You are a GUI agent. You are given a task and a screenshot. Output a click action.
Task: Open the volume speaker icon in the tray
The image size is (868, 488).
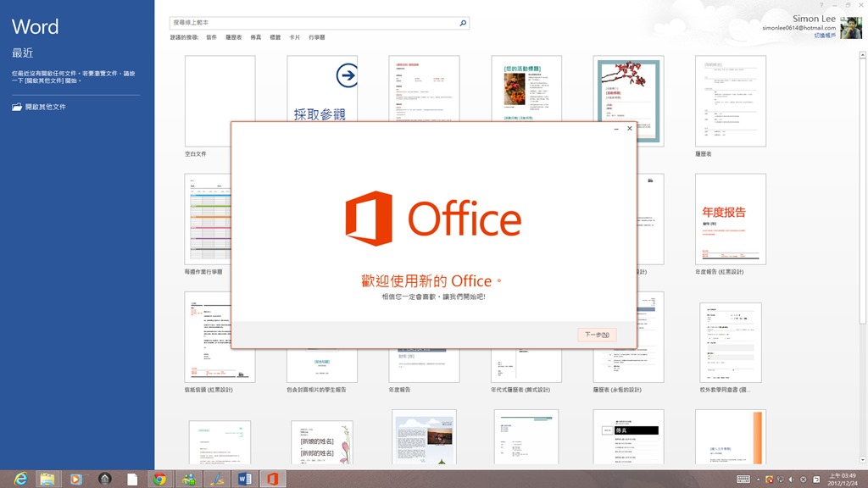click(792, 480)
